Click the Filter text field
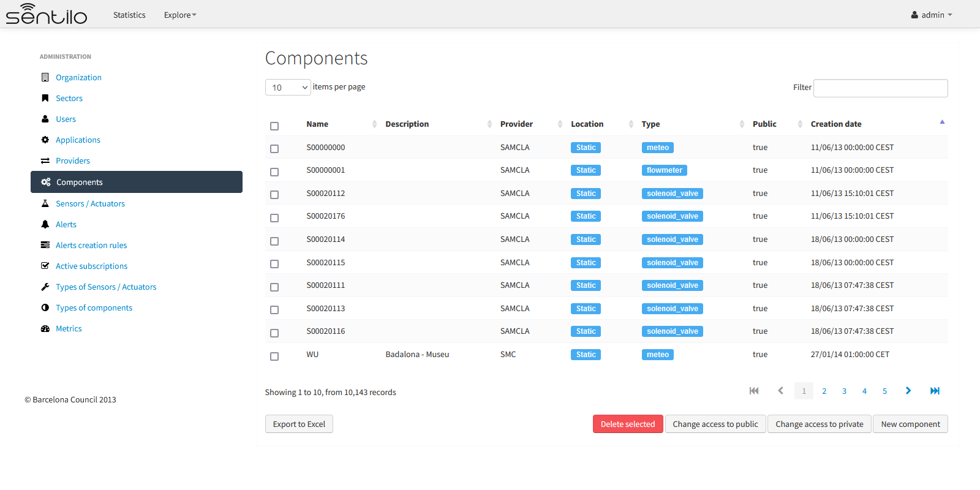This screenshot has height=490, width=980. click(x=881, y=88)
